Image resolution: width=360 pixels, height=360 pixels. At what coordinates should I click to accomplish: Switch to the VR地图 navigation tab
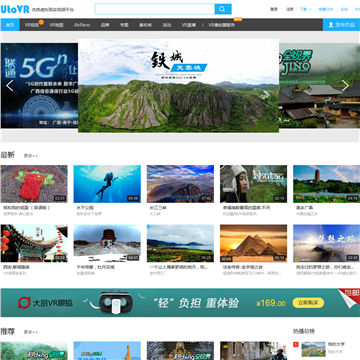pos(56,25)
